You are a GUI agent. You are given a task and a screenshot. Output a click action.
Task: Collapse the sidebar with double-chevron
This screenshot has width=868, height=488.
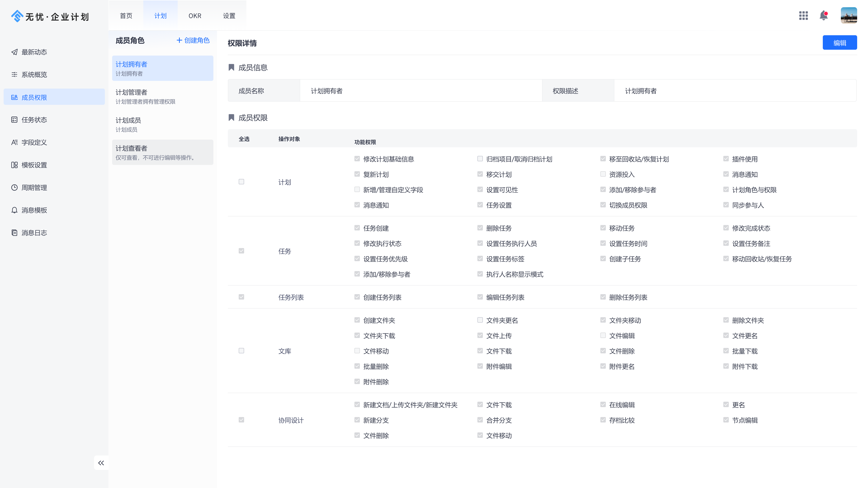101,463
